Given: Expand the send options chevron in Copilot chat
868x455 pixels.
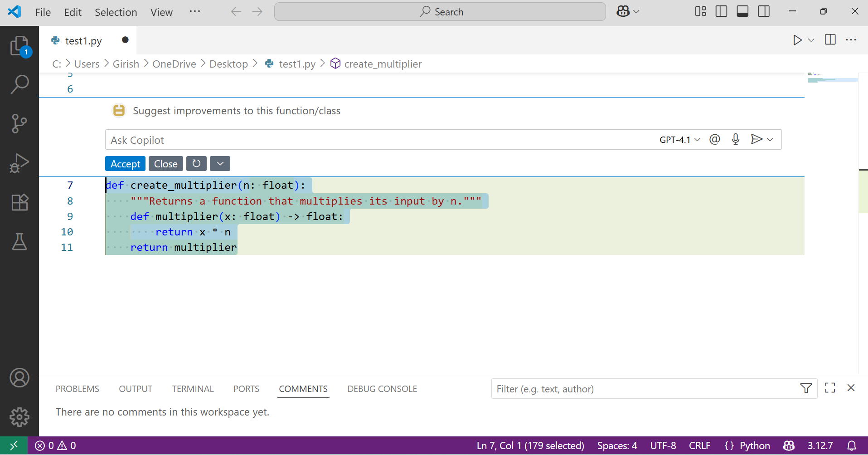Looking at the screenshot, I should (770, 139).
